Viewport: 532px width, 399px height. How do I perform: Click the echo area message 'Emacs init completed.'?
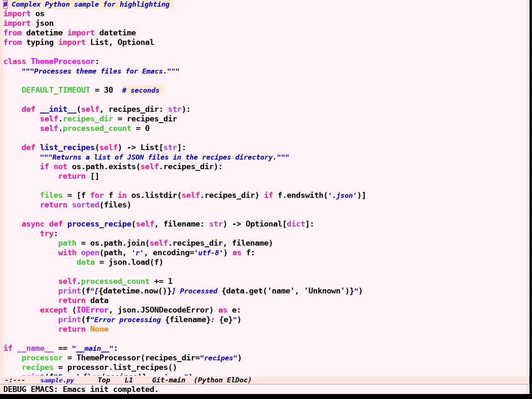point(111,389)
